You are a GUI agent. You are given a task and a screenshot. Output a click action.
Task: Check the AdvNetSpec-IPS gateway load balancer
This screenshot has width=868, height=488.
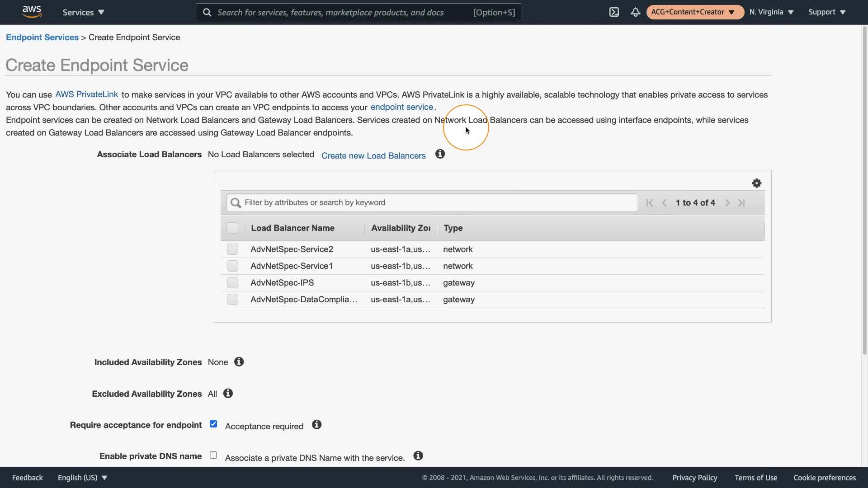click(x=232, y=283)
